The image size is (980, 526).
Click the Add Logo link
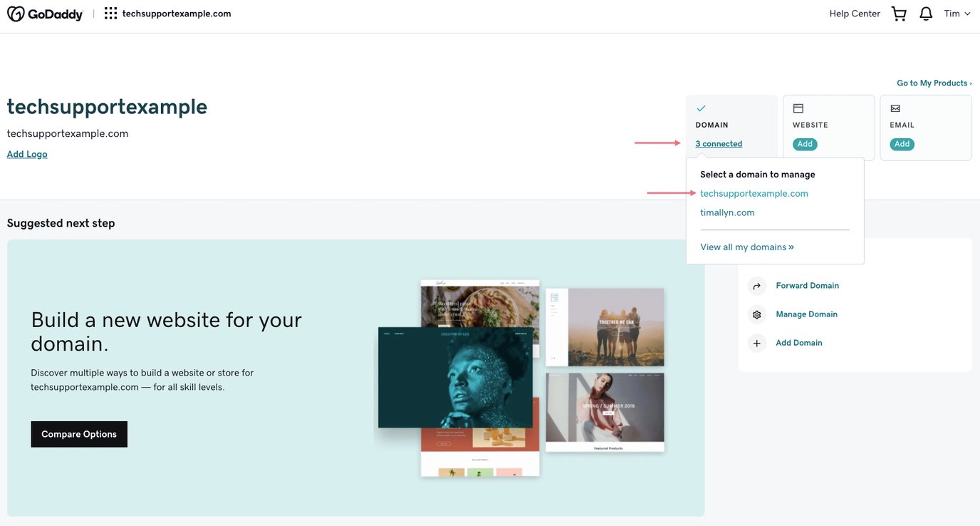[x=27, y=154]
